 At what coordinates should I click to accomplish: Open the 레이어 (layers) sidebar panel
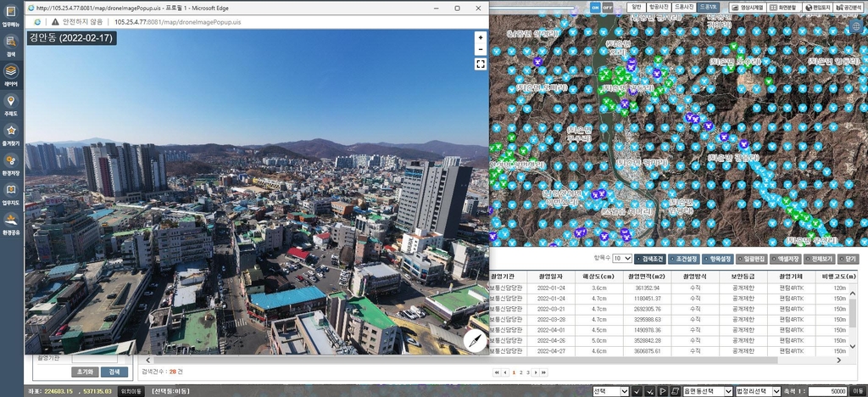point(11,74)
